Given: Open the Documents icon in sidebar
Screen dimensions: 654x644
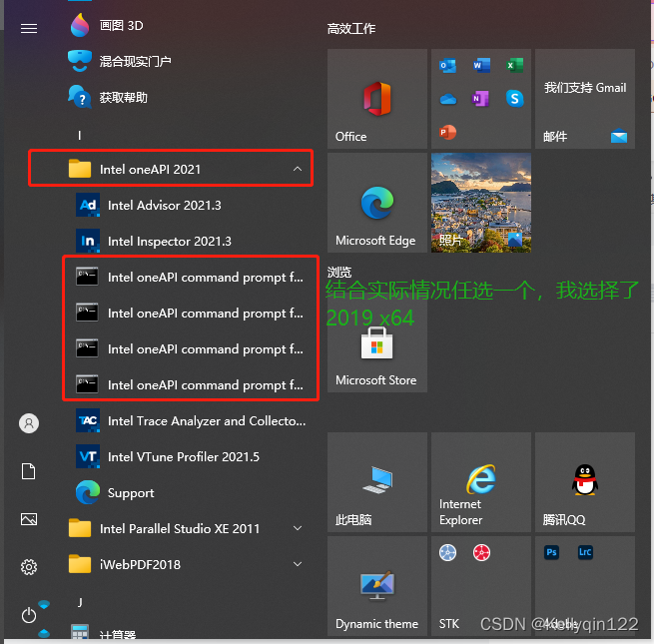Looking at the screenshot, I should coord(28,471).
